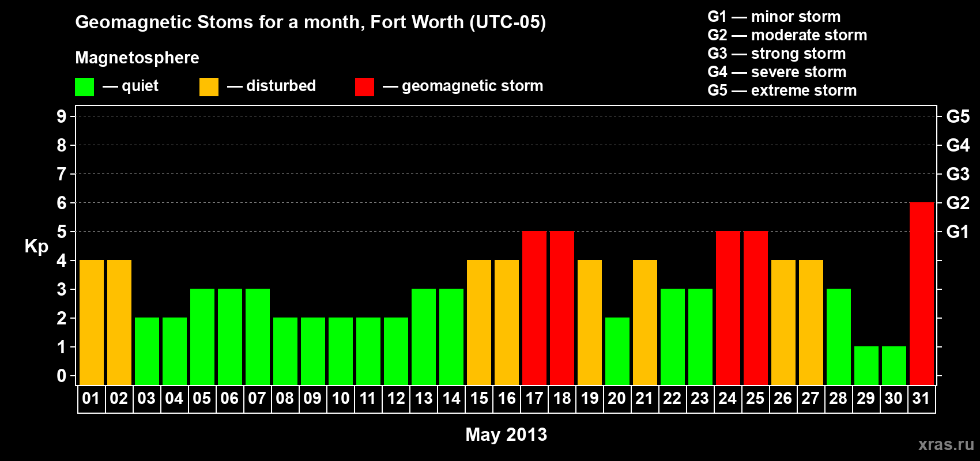The image size is (980, 461).
Task: Click the red bar for day 25
Action: [755, 308]
